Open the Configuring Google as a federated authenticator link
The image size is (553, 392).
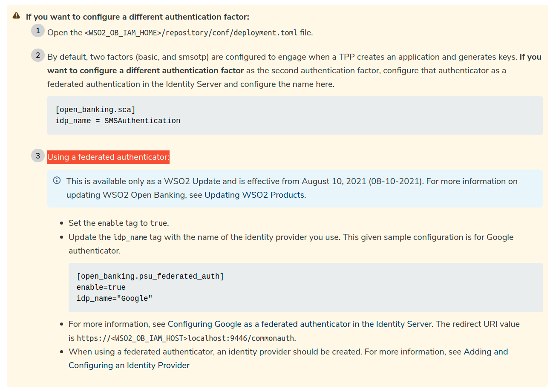click(300, 324)
